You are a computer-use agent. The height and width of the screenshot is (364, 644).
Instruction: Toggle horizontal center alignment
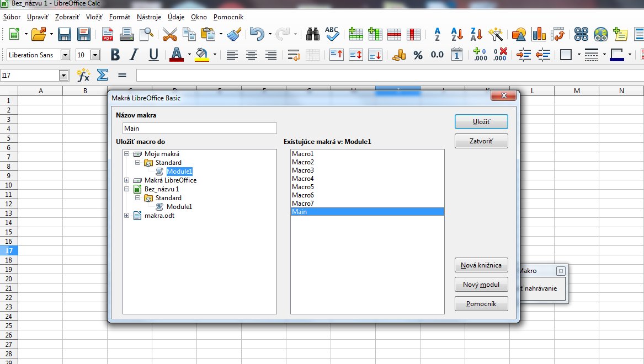[251, 55]
